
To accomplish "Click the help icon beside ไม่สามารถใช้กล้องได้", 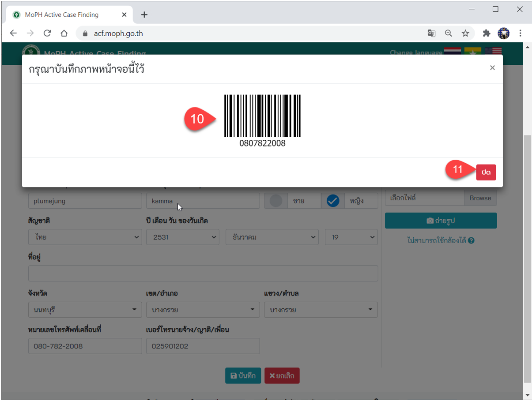I will tap(472, 241).
